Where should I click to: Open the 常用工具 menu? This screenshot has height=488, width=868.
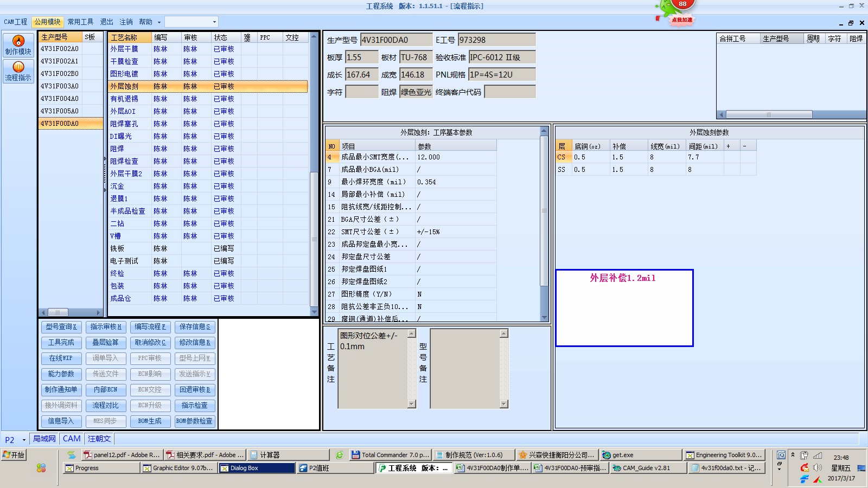point(80,22)
